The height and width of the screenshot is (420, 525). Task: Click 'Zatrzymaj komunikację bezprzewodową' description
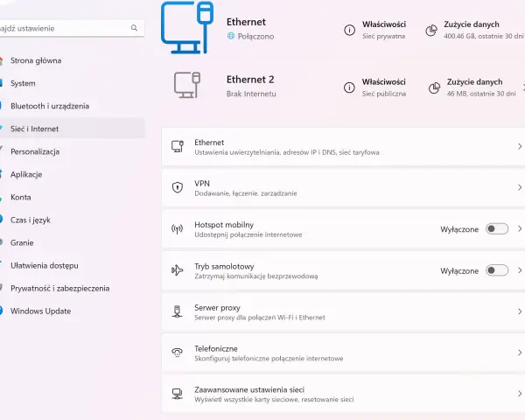click(x=256, y=276)
